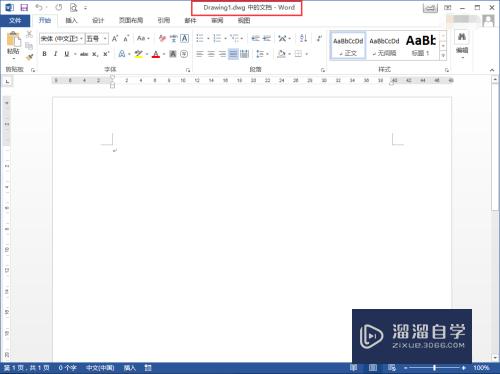Clear all formatting from the selection
This screenshot has width=500, height=374.
[162, 39]
